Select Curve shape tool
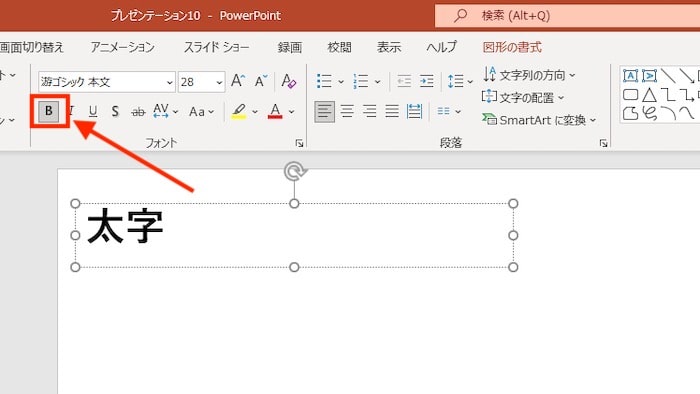 (x=687, y=113)
